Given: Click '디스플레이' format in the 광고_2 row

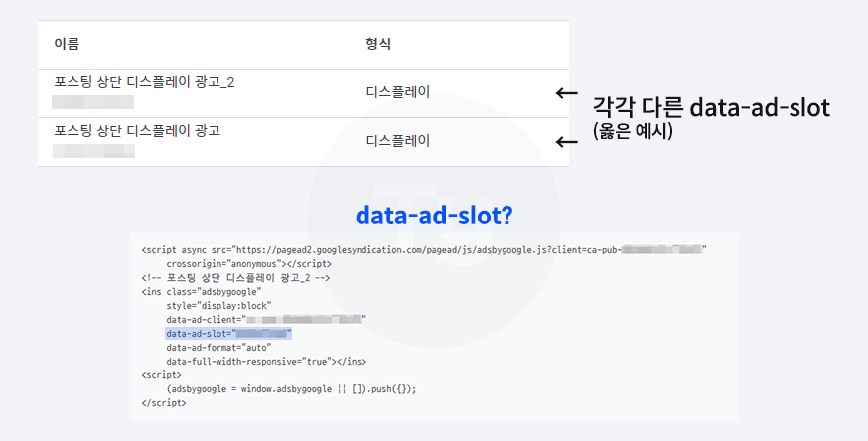Looking at the screenshot, I should [397, 91].
